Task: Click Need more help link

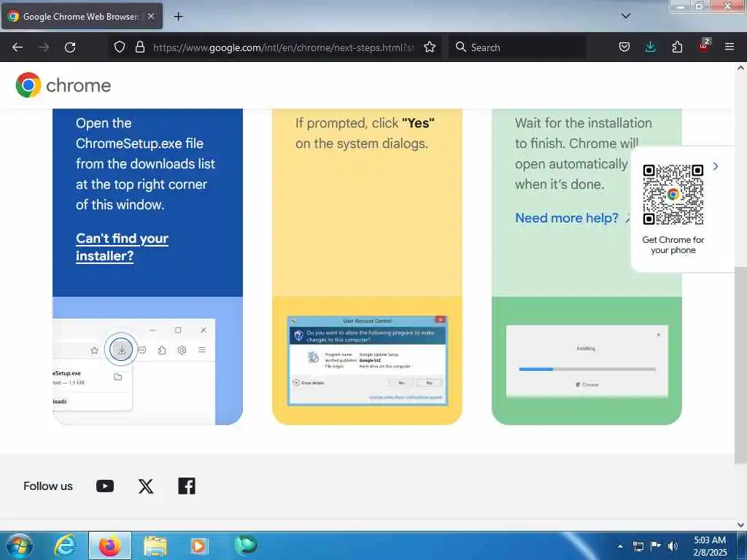Action: pyautogui.click(x=566, y=218)
